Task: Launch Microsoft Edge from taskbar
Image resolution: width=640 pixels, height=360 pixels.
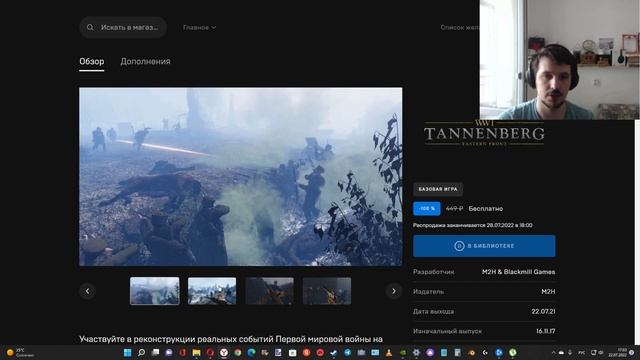Action: coord(251,352)
